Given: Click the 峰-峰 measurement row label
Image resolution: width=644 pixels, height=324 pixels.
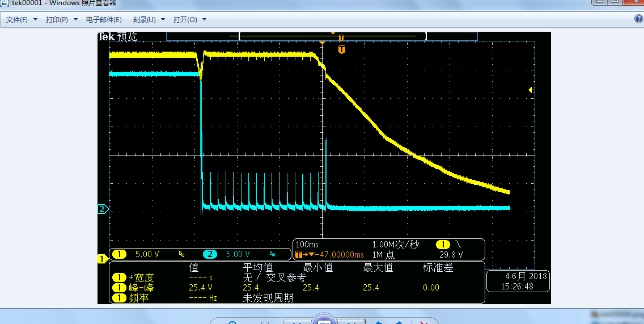Looking at the screenshot, I should click(141, 288).
